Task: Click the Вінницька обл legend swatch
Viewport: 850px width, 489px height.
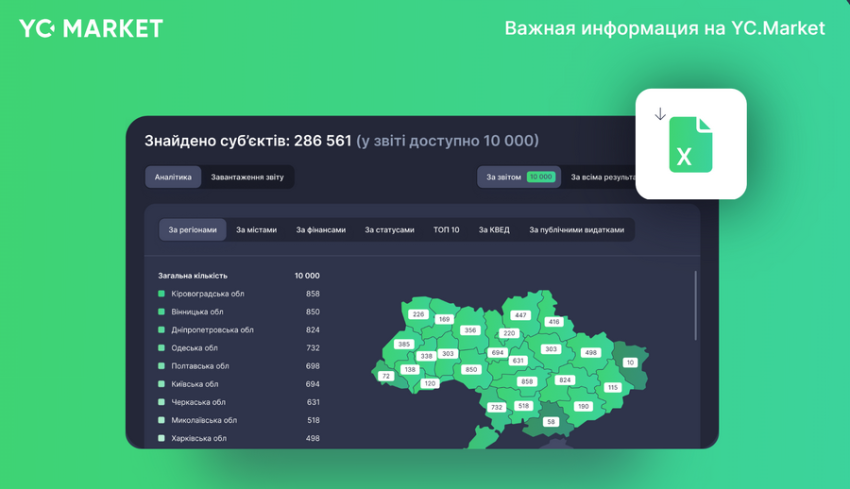Action: pyautogui.click(x=161, y=312)
